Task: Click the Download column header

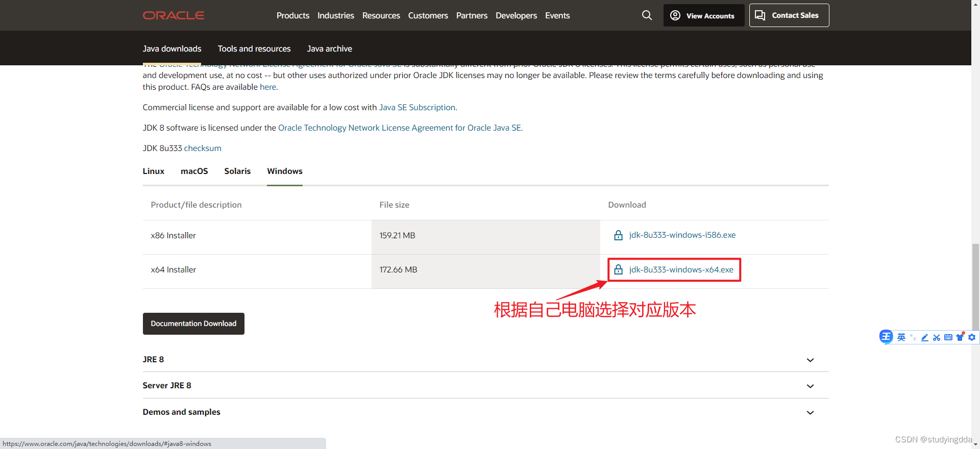Action: (627, 205)
